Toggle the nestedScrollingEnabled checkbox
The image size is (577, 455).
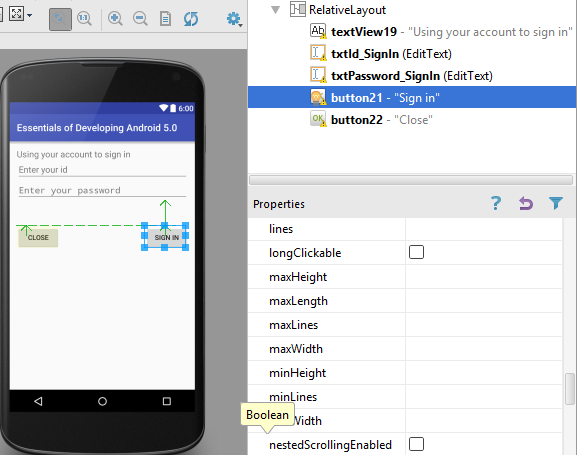pos(416,444)
